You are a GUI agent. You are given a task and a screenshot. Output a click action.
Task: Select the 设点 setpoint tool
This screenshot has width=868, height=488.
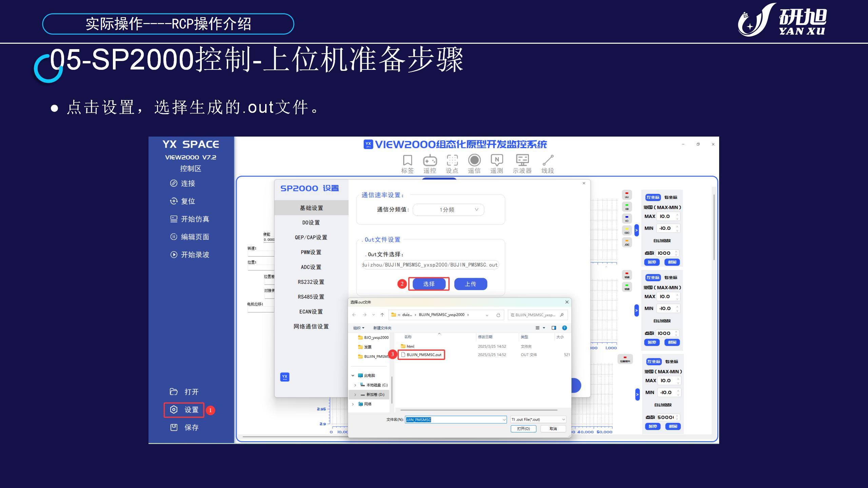[x=452, y=164]
